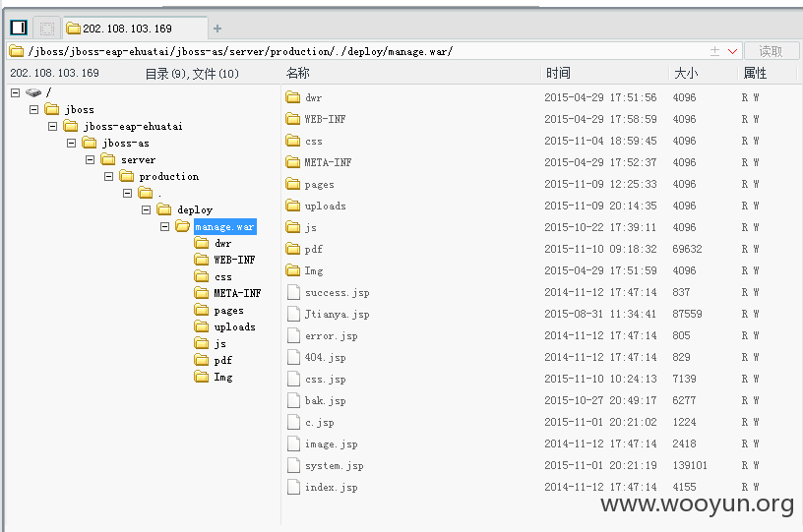This screenshot has height=532, width=803.
Task: Select the deploy folder in tree
Action: [x=195, y=209]
